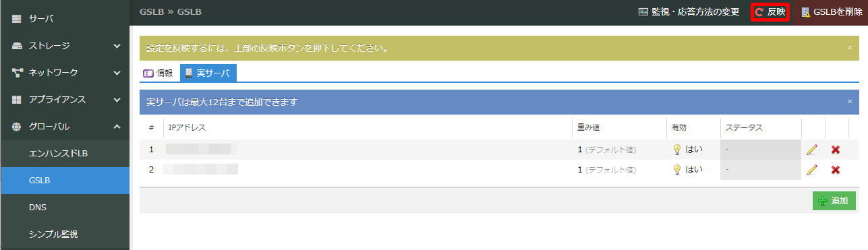Switch to the 情報 tab
This screenshot has height=250, width=868.
pyautogui.click(x=158, y=73)
